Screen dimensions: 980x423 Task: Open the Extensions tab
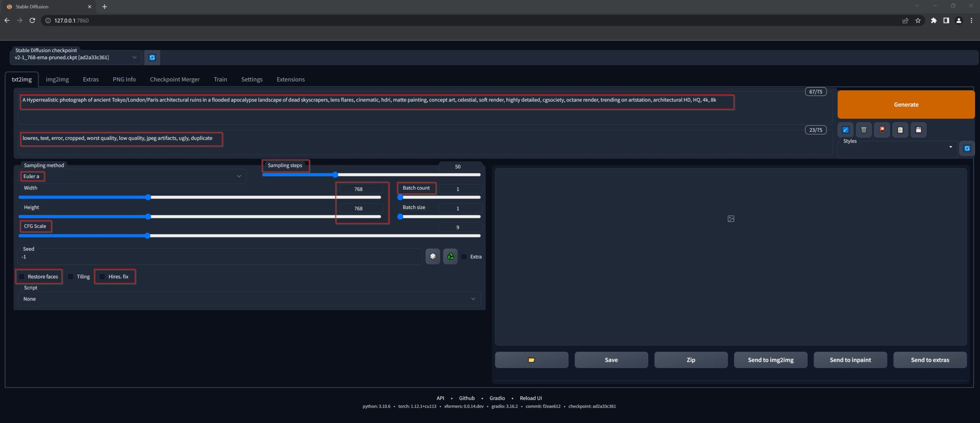pos(291,79)
